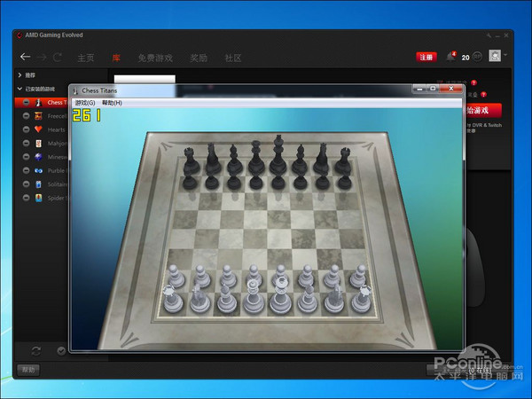Click the minus icon beside Spider Solitaire

click(26, 198)
